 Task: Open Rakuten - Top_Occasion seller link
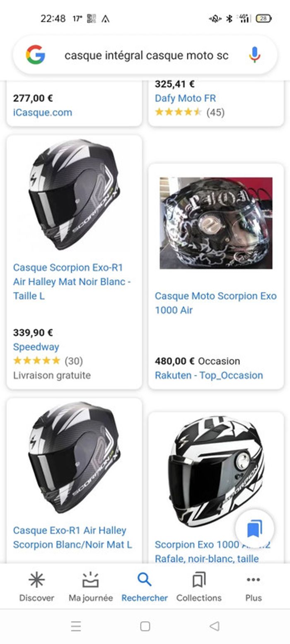[209, 375]
